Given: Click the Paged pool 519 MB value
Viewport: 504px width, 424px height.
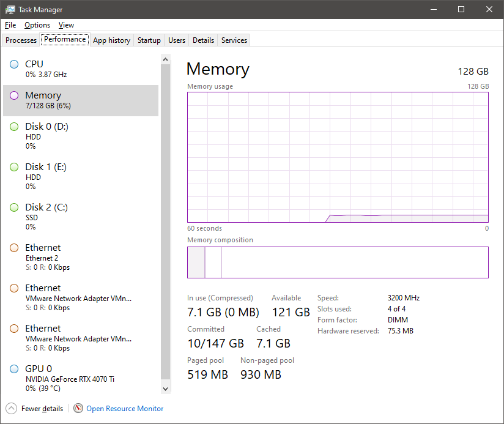Looking at the screenshot, I should (x=207, y=374).
